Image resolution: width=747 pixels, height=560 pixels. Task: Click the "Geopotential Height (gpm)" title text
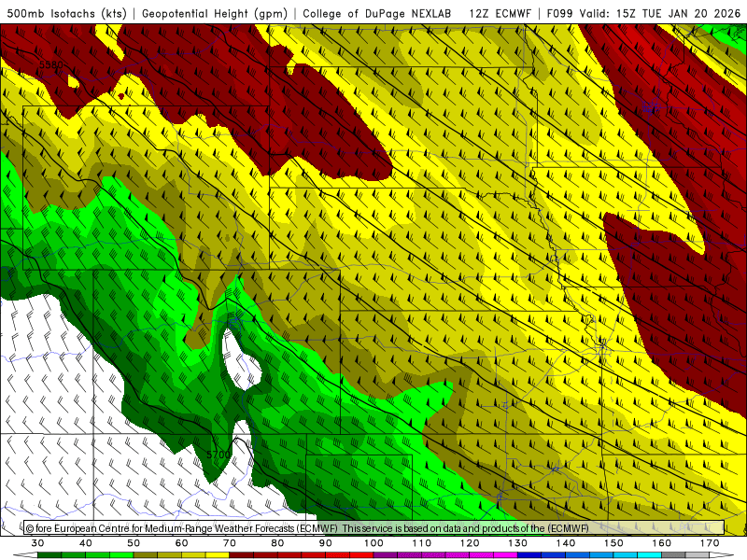click(x=215, y=13)
